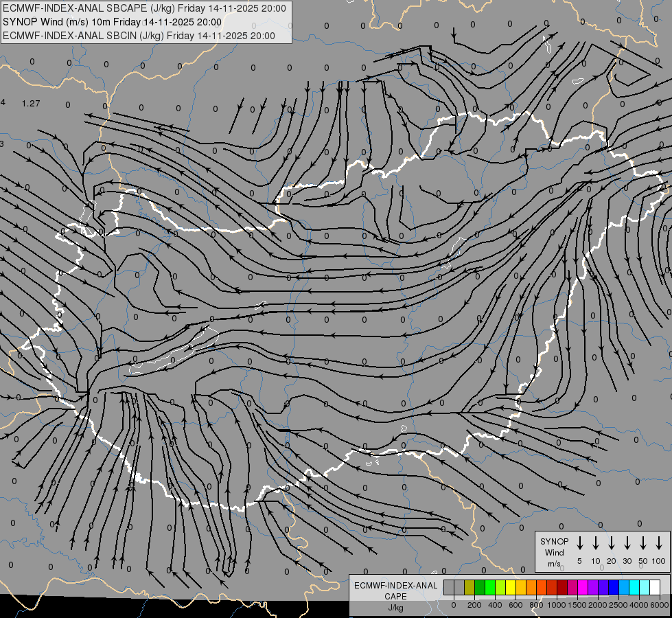
Task: Pick the bright green CAPE legend swatch
Action: pyautogui.click(x=490, y=588)
